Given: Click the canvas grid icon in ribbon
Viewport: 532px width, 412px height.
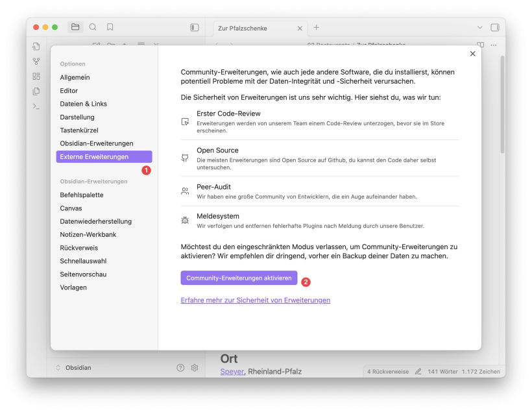Looking at the screenshot, I should pyautogui.click(x=36, y=77).
